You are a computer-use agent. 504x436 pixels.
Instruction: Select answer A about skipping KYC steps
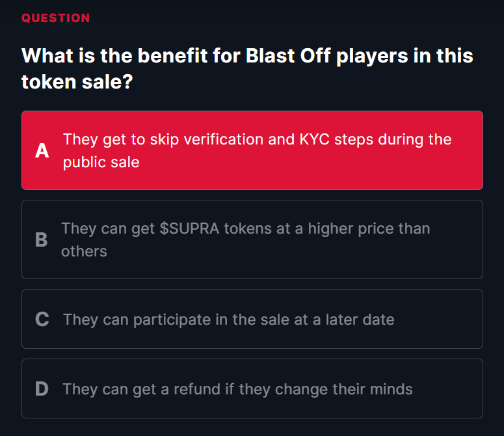coord(252,150)
